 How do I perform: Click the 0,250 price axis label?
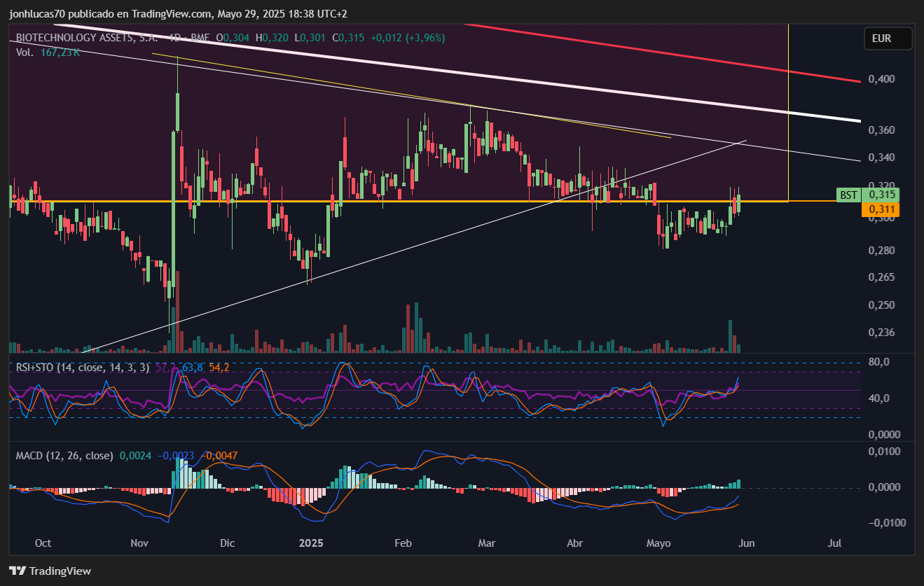click(881, 305)
